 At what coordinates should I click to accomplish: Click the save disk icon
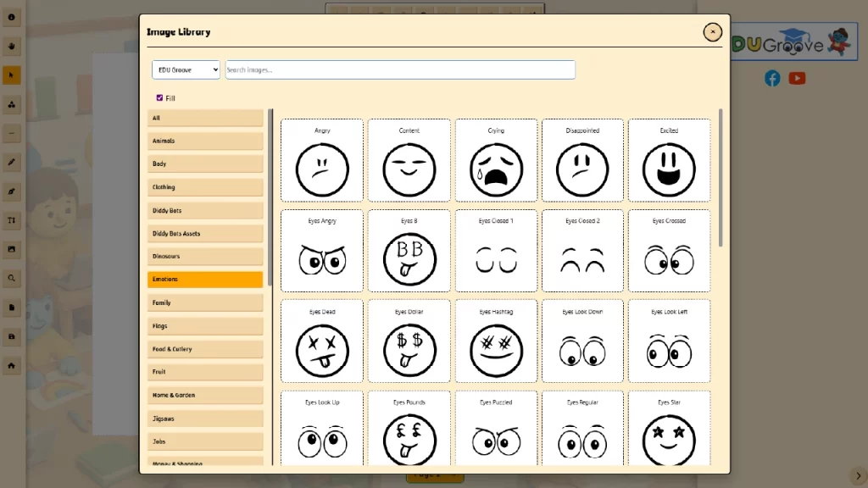click(12, 336)
